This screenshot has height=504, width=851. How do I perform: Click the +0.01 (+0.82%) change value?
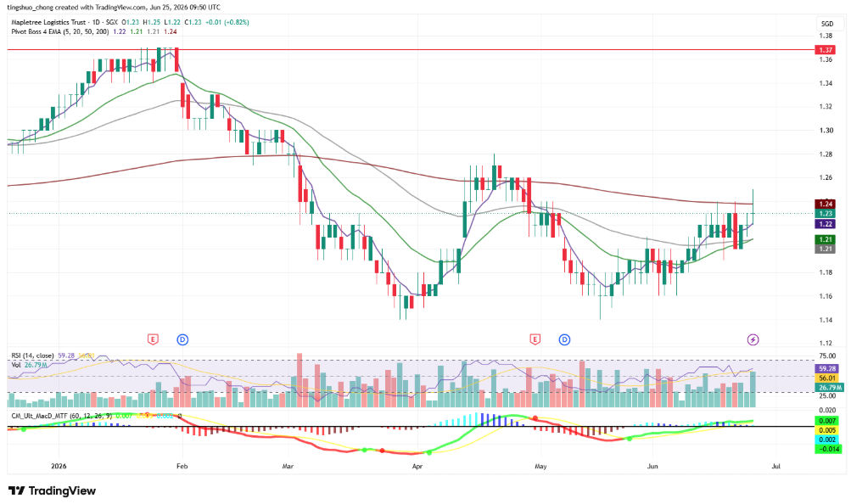[x=227, y=22]
